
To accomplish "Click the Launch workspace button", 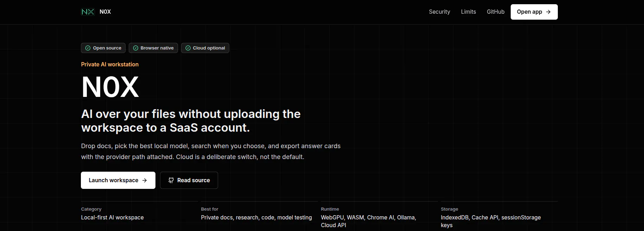I will (x=118, y=180).
